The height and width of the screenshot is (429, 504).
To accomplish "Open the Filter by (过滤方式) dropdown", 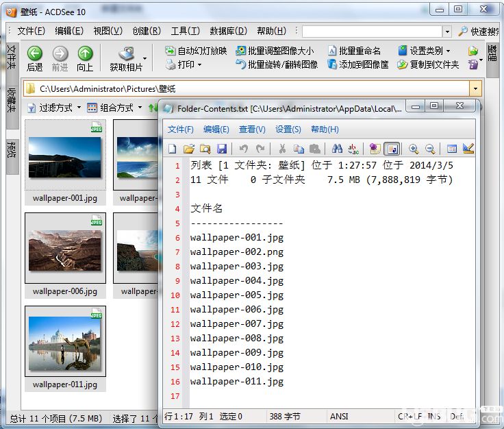I will pos(54,108).
